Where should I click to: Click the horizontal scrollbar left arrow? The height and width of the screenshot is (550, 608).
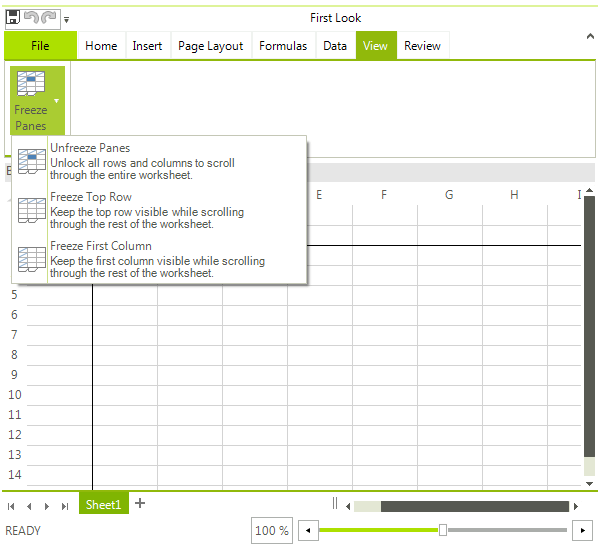click(348, 507)
